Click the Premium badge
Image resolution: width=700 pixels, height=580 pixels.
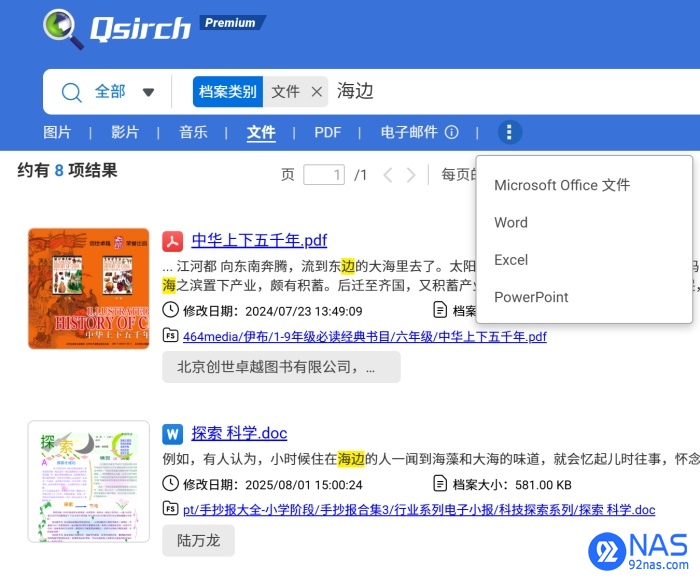[232, 23]
